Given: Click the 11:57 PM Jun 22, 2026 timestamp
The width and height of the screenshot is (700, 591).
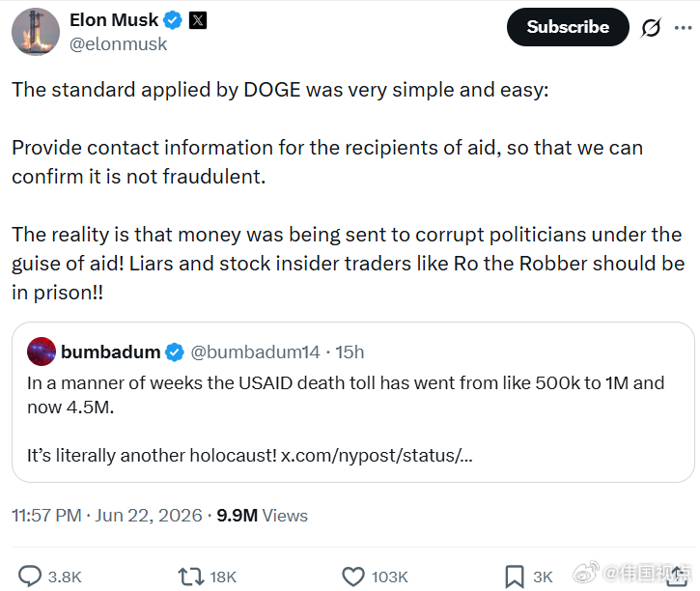Looking at the screenshot, I should (107, 516).
